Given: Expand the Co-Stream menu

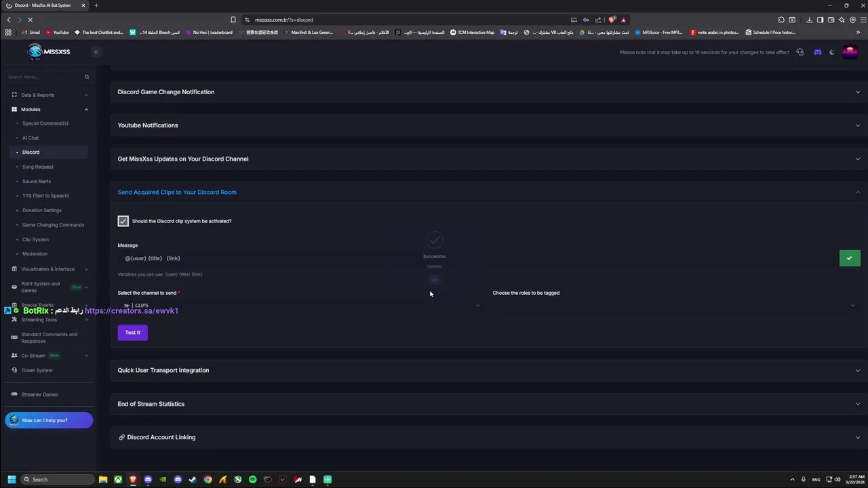Looking at the screenshot, I should (50, 355).
